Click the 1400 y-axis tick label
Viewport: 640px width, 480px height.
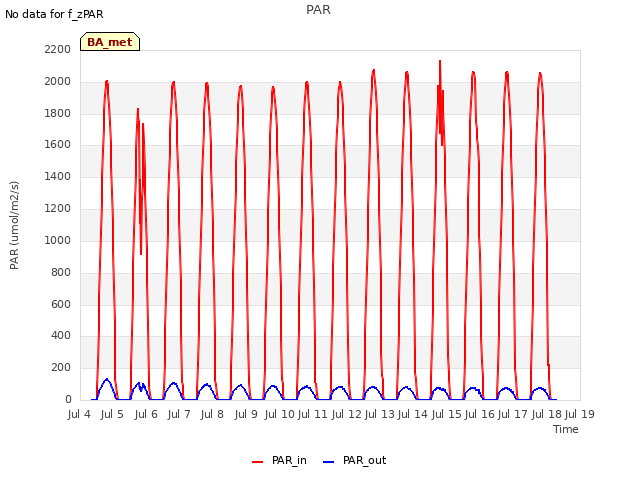58,176
